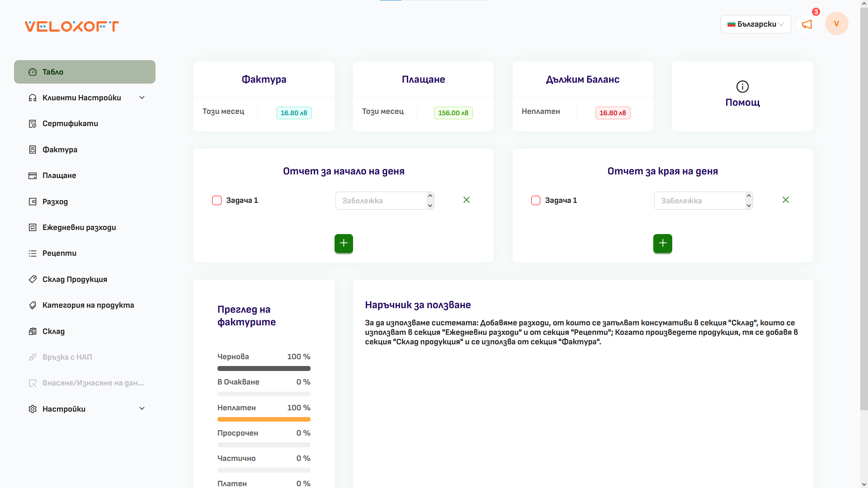
Task: Click the Сертификати sidebar icon
Action: click(33, 124)
